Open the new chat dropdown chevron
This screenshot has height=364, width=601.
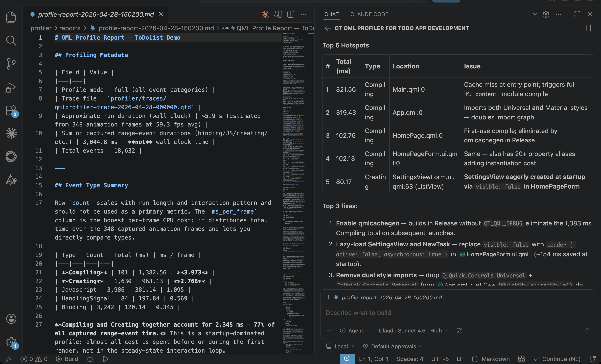click(535, 14)
